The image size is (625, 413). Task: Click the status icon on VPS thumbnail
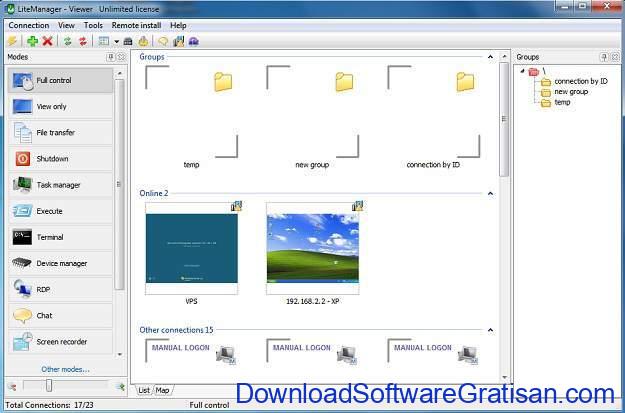[x=236, y=206]
